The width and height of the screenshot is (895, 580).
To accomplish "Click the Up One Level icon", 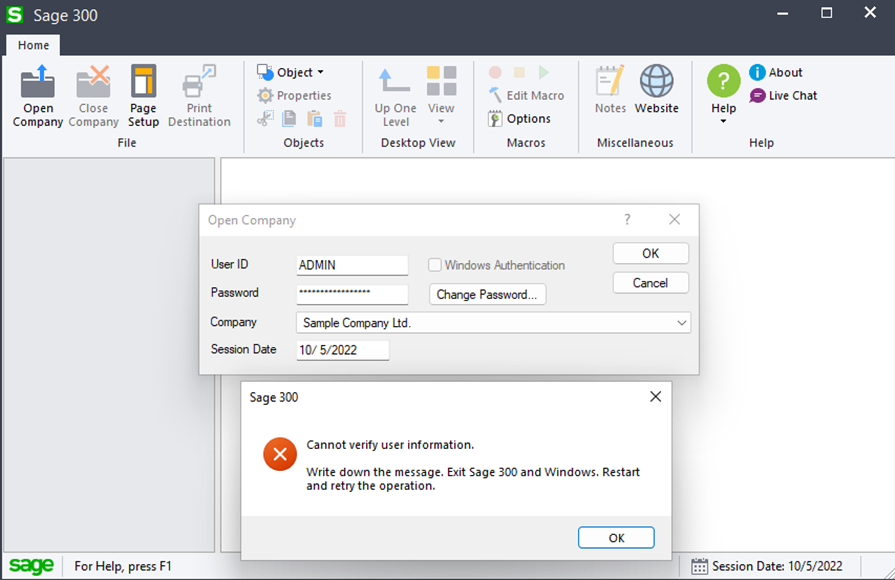I will tap(395, 84).
